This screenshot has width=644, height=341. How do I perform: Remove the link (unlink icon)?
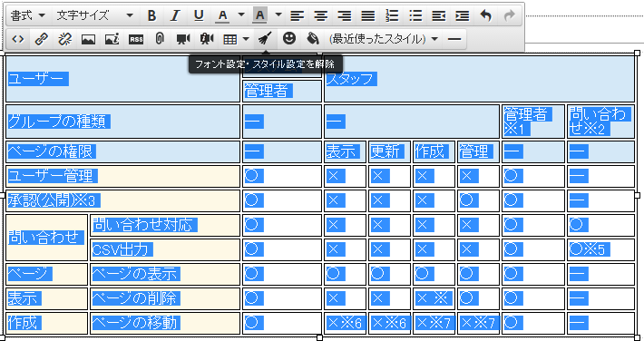click(64, 39)
